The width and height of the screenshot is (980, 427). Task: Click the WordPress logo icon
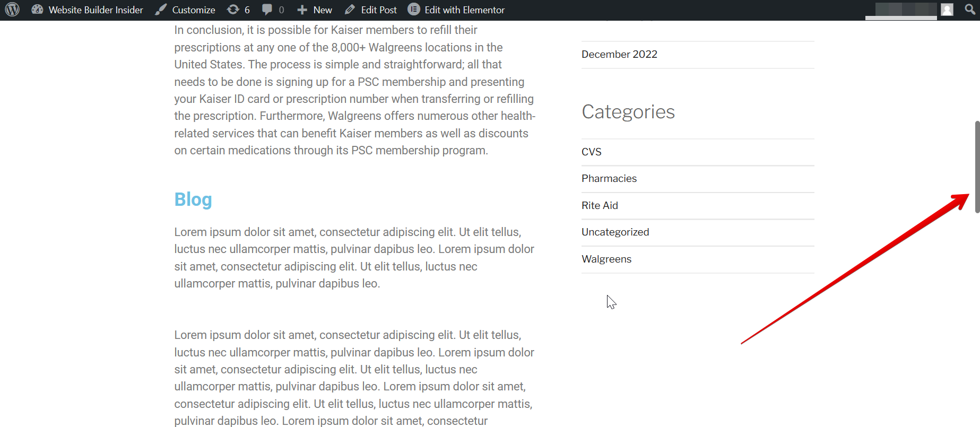(x=12, y=10)
